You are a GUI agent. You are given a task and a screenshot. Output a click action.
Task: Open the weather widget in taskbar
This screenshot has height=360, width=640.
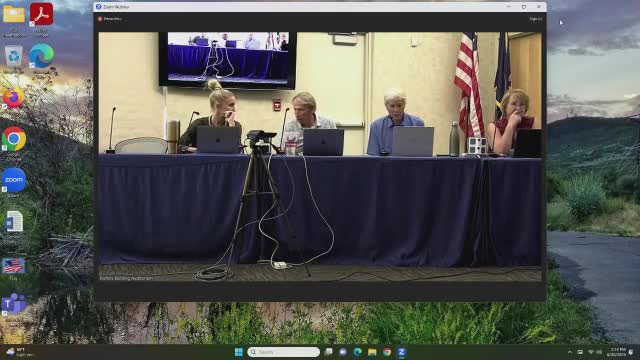20,352
